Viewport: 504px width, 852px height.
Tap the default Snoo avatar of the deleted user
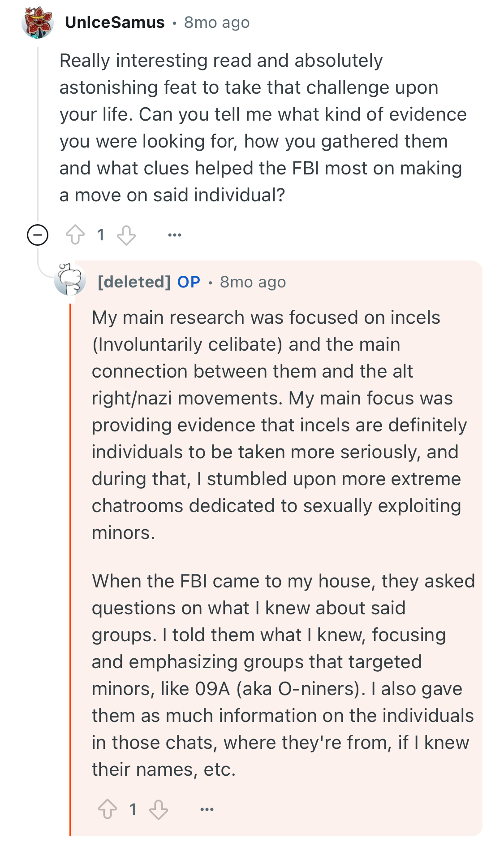(70, 279)
